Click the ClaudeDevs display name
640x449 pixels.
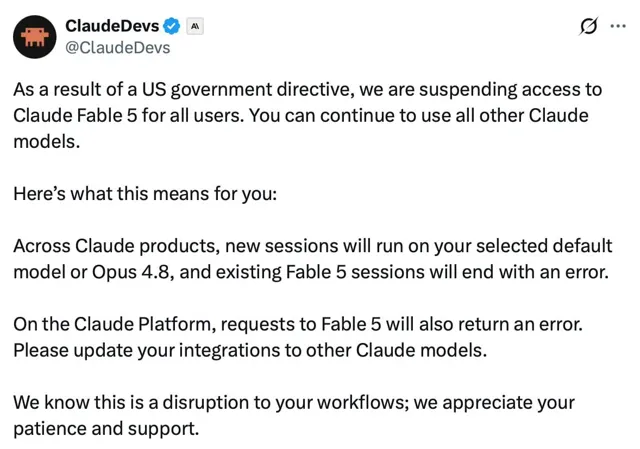112,26
